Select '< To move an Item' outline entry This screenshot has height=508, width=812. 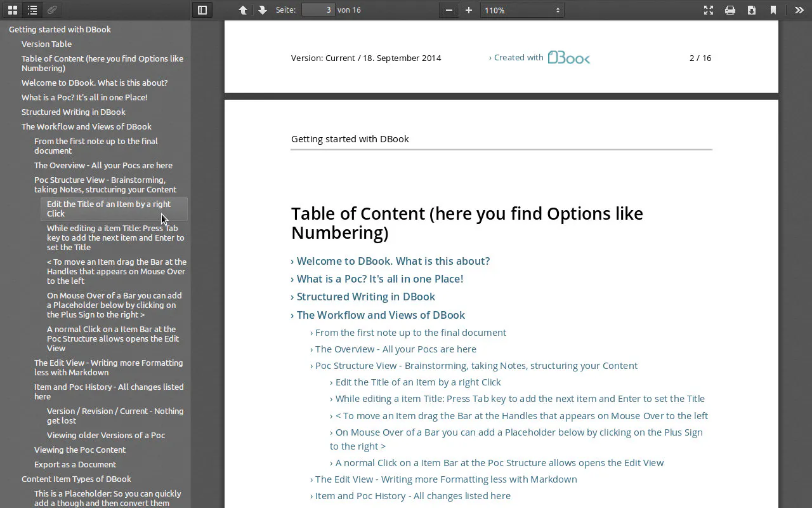(x=117, y=271)
